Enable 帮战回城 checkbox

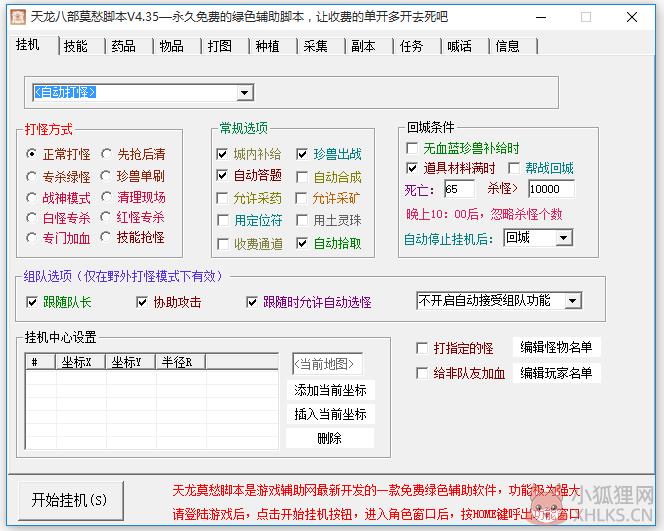(514, 168)
